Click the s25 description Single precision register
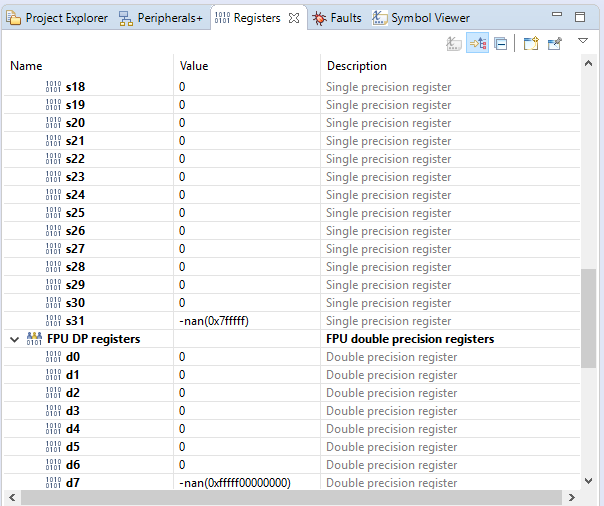This screenshot has height=506, width=604. click(x=389, y=213)
